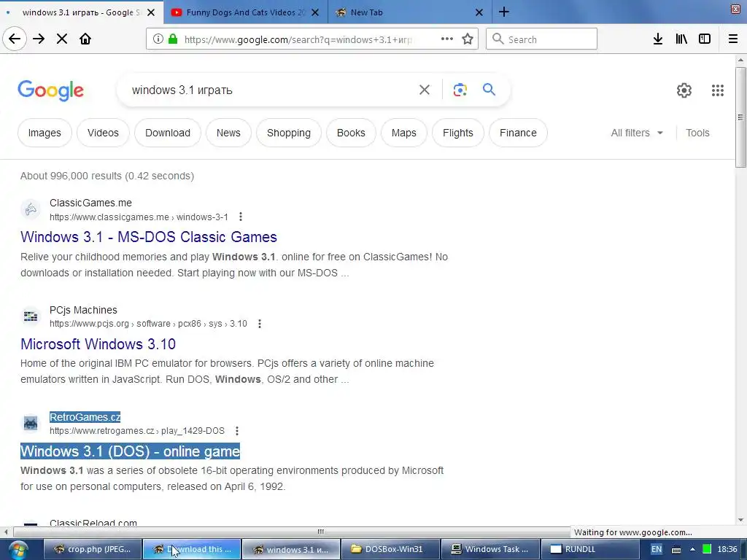Filter results by News

coord(228,133)
